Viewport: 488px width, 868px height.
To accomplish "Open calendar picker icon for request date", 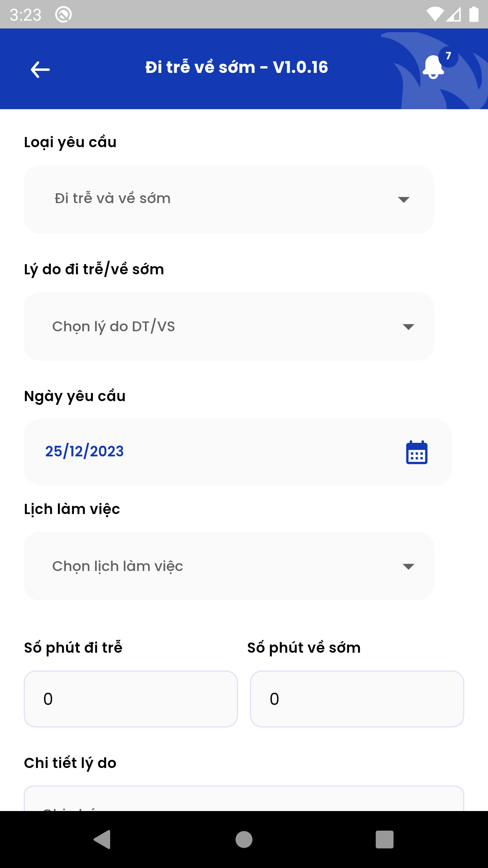I will 416,452.
